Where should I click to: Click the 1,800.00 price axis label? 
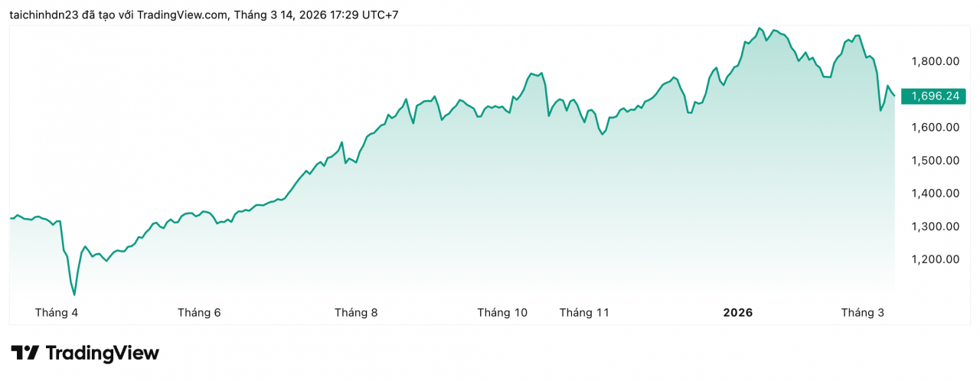tap(936, 61)
